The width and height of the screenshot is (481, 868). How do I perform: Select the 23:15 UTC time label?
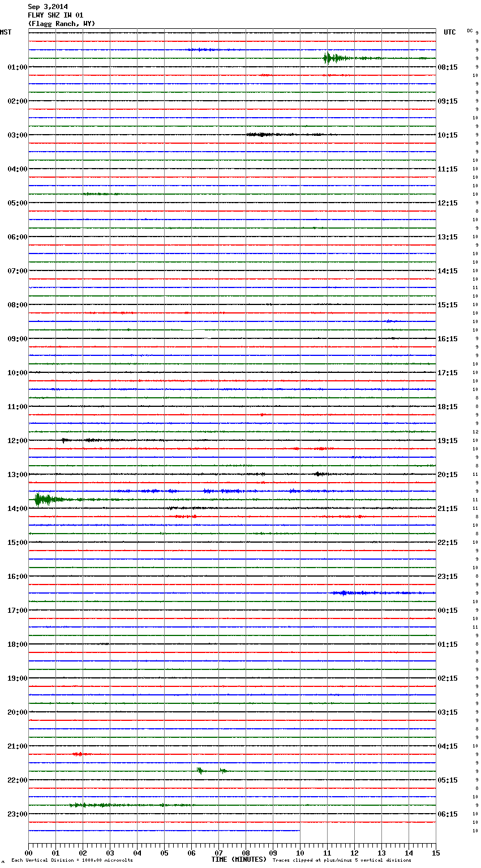pos(448,577)
